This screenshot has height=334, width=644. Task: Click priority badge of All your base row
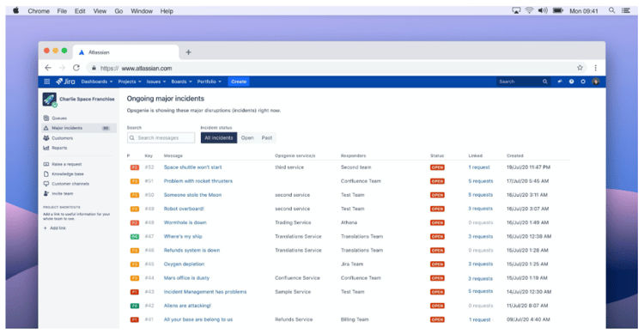[135, 319]
